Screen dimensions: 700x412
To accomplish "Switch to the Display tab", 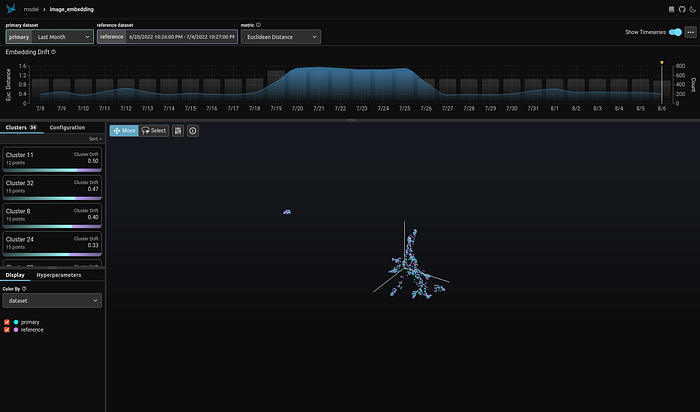I will [15, 275].
